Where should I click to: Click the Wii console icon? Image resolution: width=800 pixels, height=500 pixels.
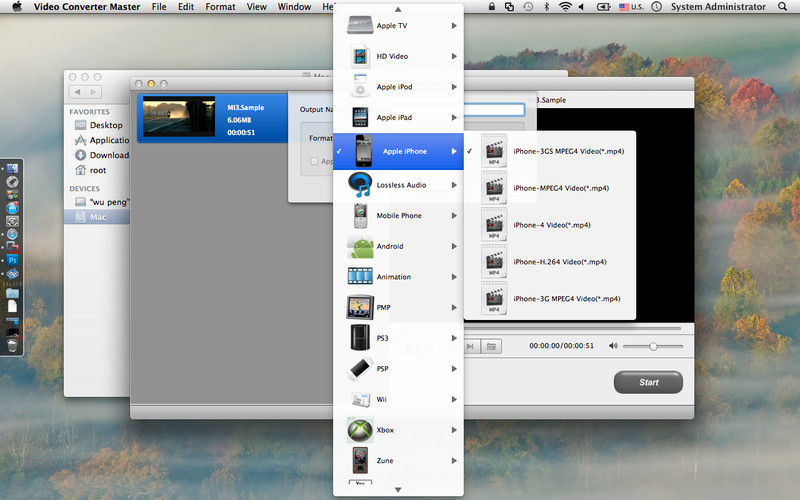(360, 399)
